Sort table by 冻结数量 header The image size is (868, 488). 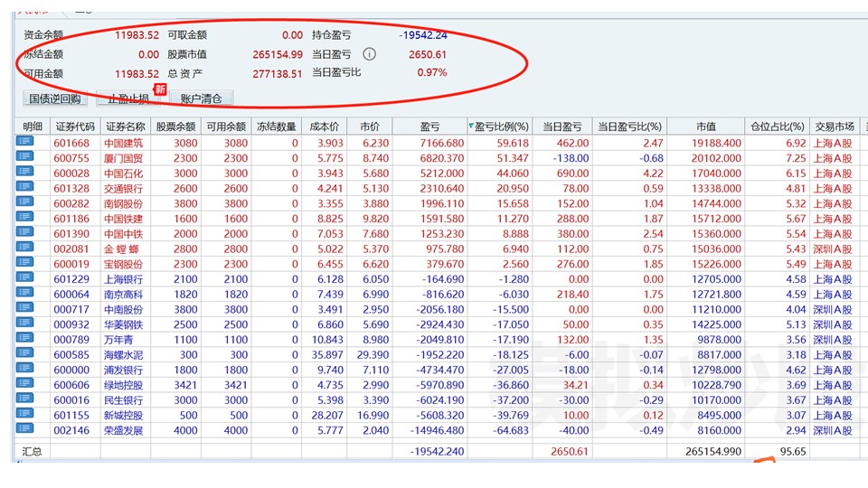277,127
